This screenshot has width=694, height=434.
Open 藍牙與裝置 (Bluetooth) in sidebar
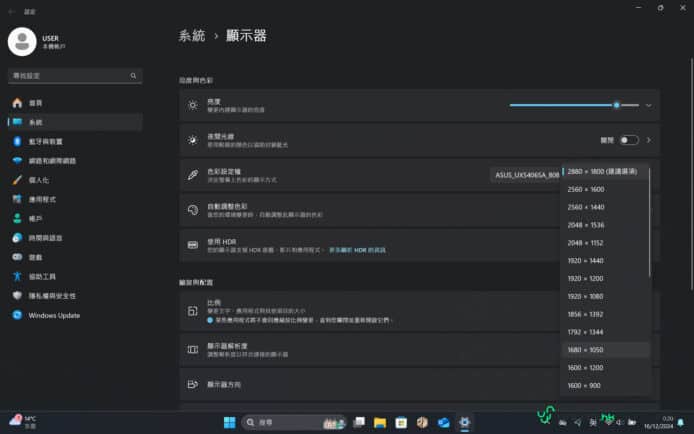45,141
